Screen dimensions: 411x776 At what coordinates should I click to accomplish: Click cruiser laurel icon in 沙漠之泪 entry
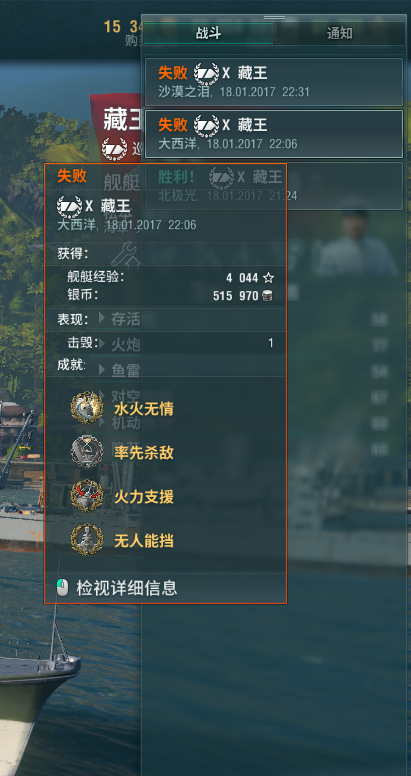[x=206, y=73]
